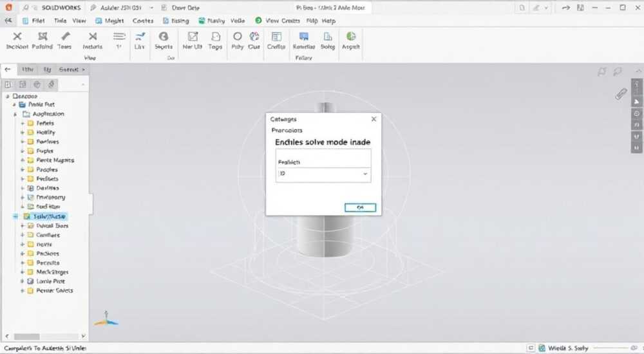Open the Contes menu

coord(143,21)
